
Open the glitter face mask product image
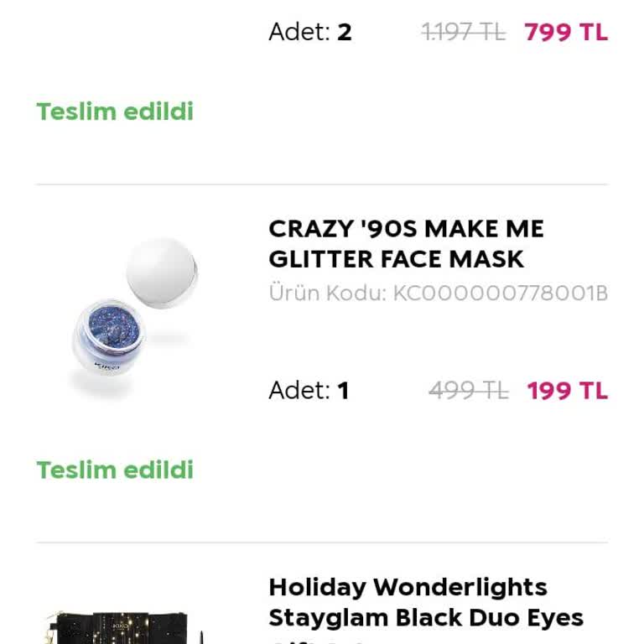pyautogui.click(x=132, y=317)
